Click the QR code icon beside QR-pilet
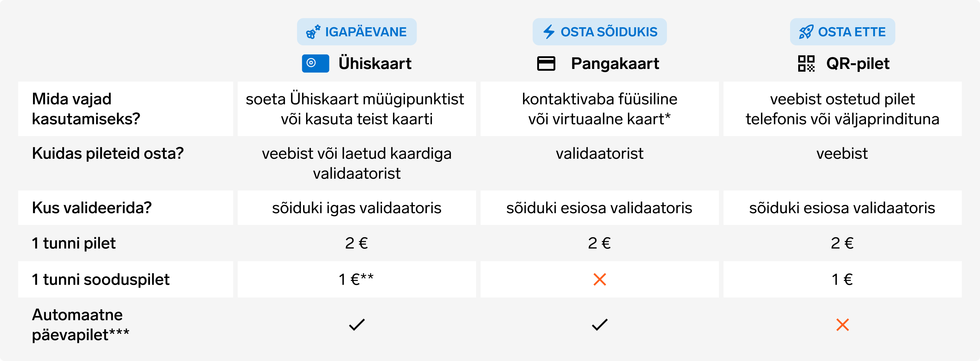 (806, 63)
